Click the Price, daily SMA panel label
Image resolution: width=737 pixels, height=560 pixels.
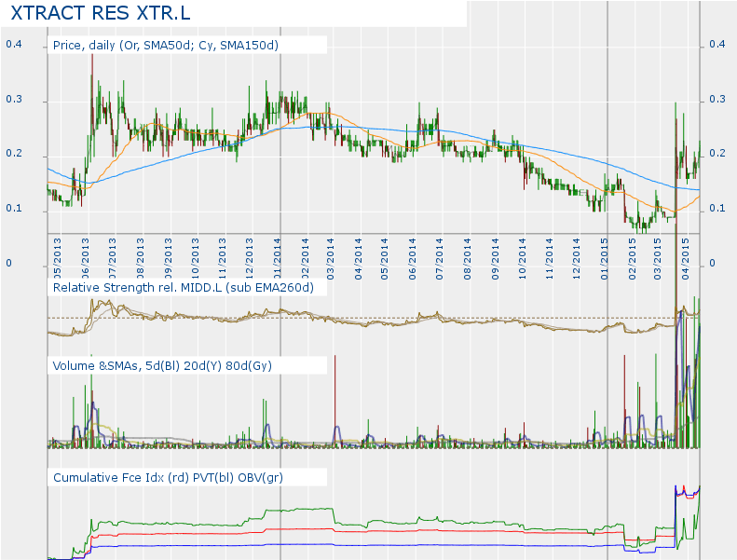(166, 45)
